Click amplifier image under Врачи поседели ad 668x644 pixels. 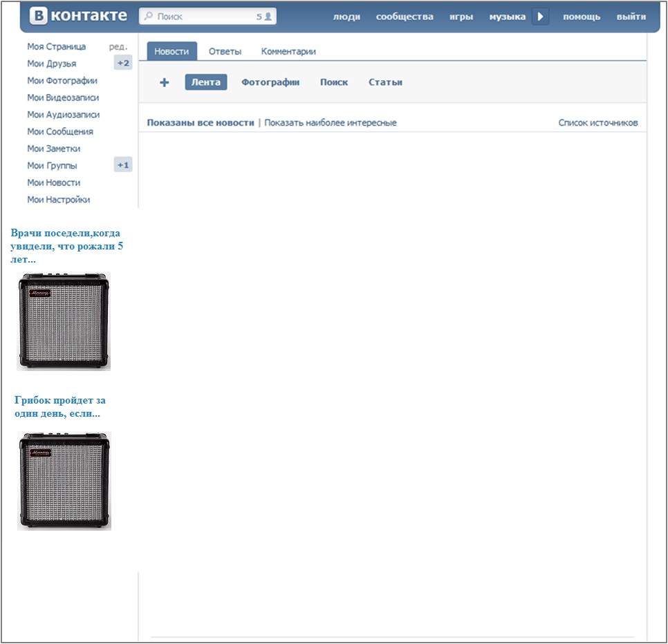click(x=64, y=321)
